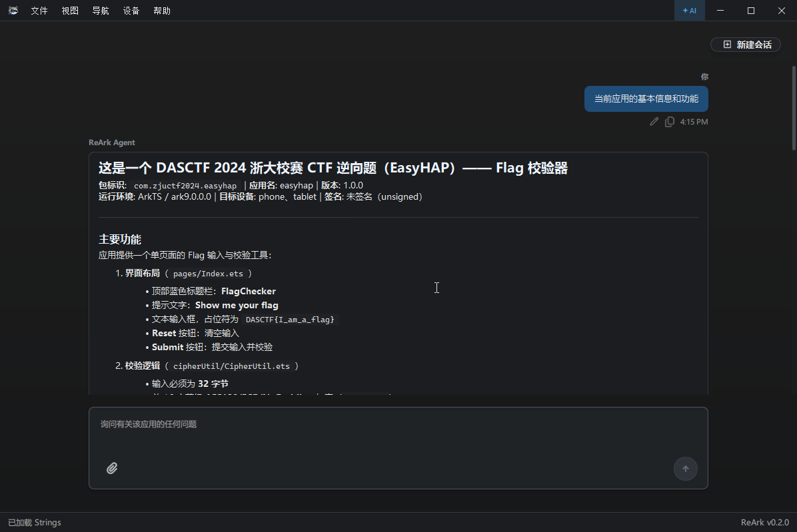Minimize the ReArk window
Image resolution: width=797 pixels, height=532 pixels.
point(720,11)
